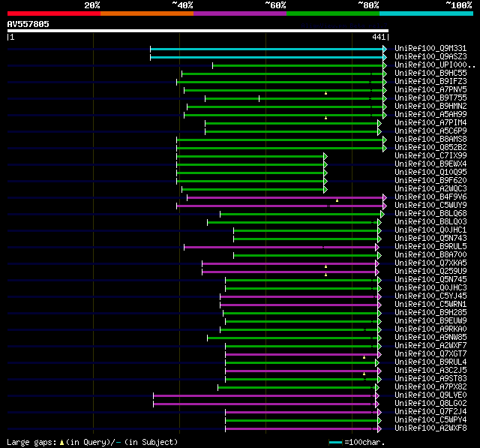Select the UniRef100_B9F620 label

pyautogui.click(x=430, y=181)
